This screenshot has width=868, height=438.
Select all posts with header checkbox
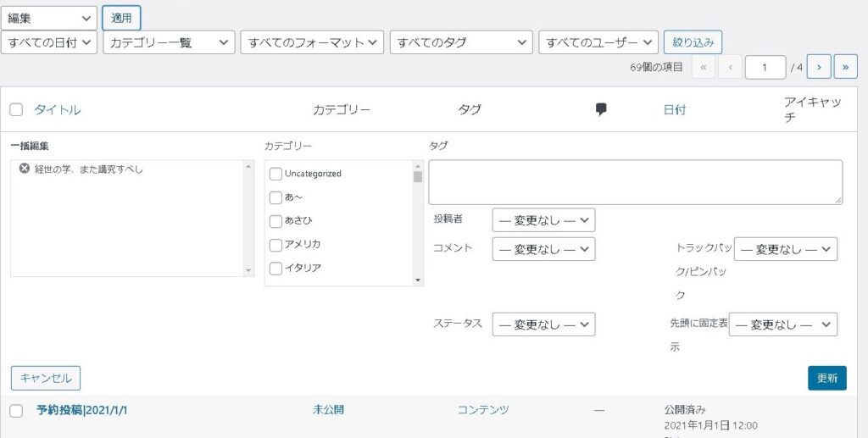16,109
